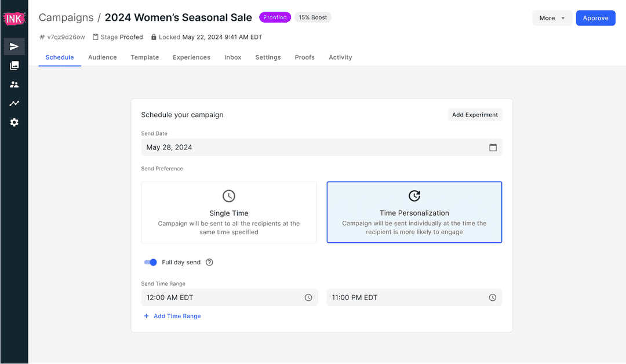Click Add Time Range

pos(172,316)
